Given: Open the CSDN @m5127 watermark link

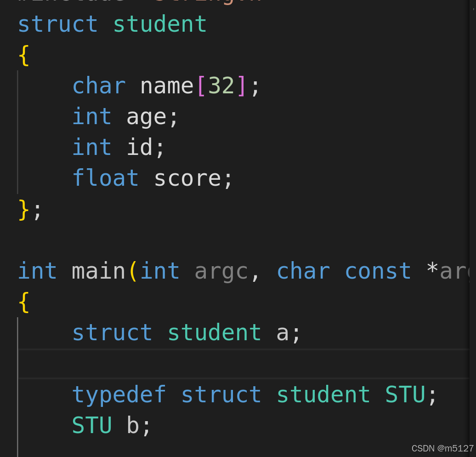Looking at the screenshot, I should click(x=441, y=448).
